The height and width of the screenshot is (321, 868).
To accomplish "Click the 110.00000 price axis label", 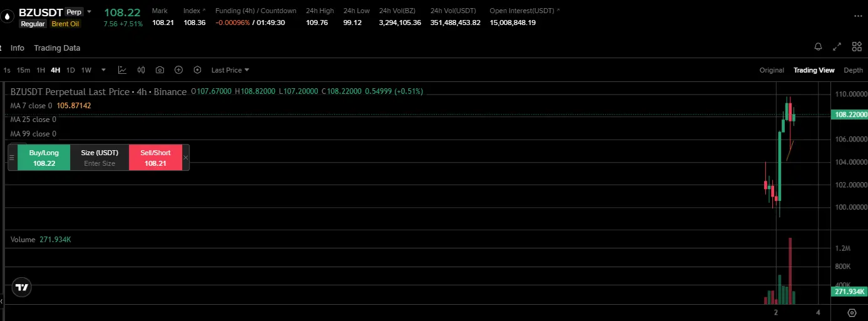I will 851,94.
